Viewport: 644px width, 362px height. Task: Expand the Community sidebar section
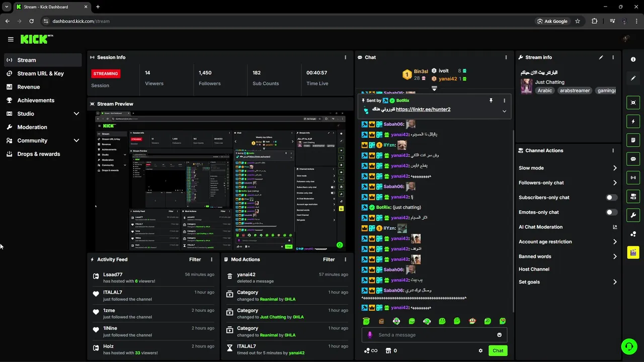(x=76, y=141)
